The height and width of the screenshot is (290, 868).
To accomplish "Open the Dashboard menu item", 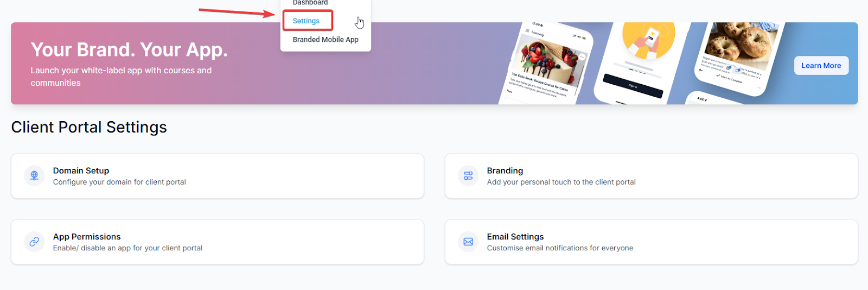I will [x=310, y=3].
